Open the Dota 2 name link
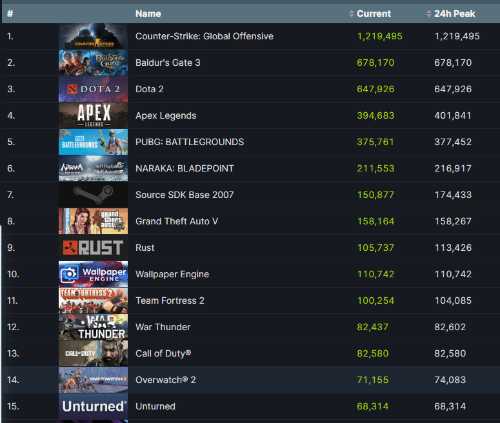 (149, 89)
